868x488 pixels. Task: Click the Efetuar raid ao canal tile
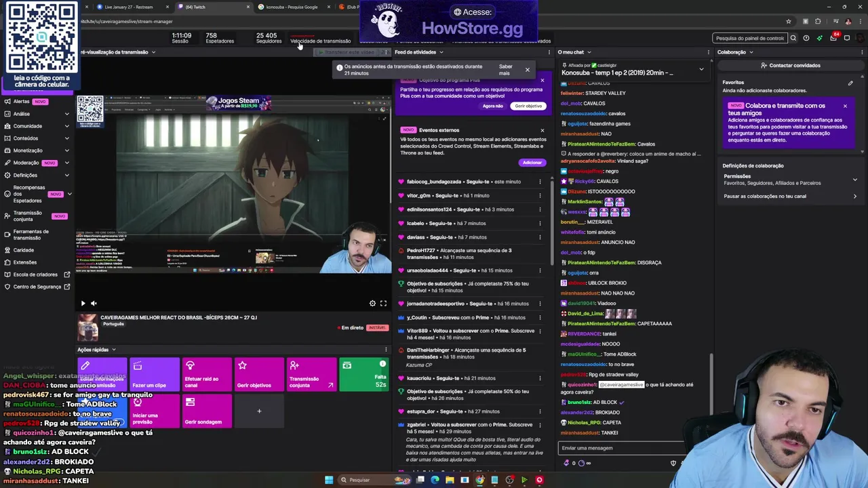207,374
